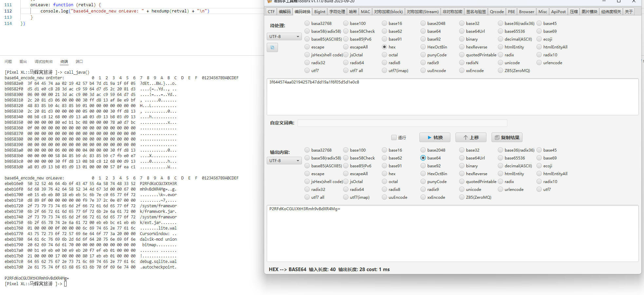Click the 上移 move-up arrow button

pos(471,138)
